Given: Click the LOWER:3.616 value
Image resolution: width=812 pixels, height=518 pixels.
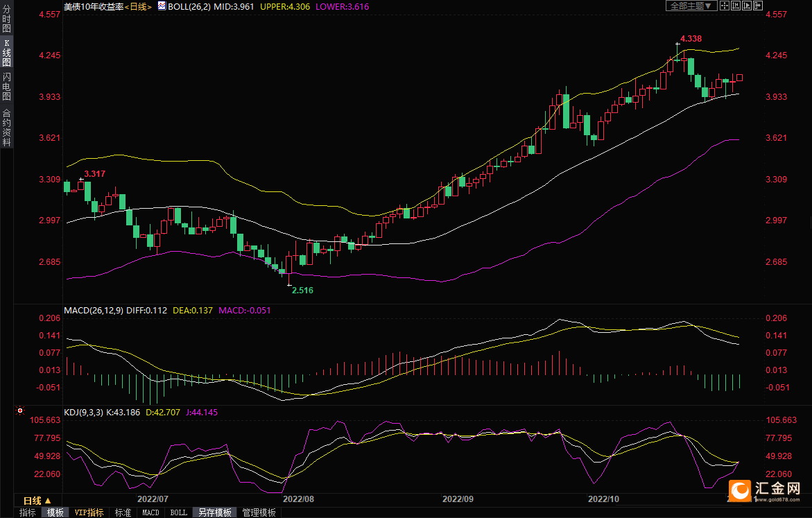Looking at the screenshot, I should [343, 7].
